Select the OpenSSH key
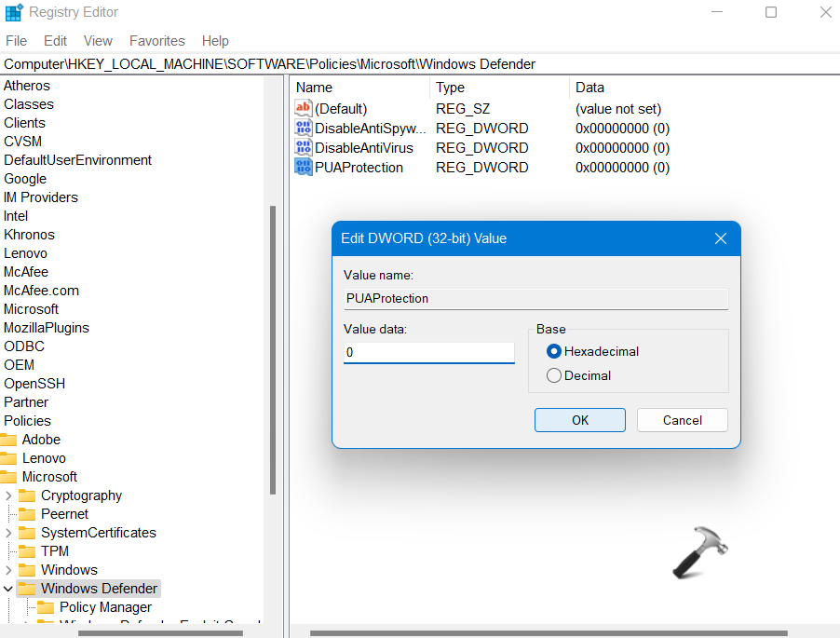 pyautogui.click(x=34, y=384)
